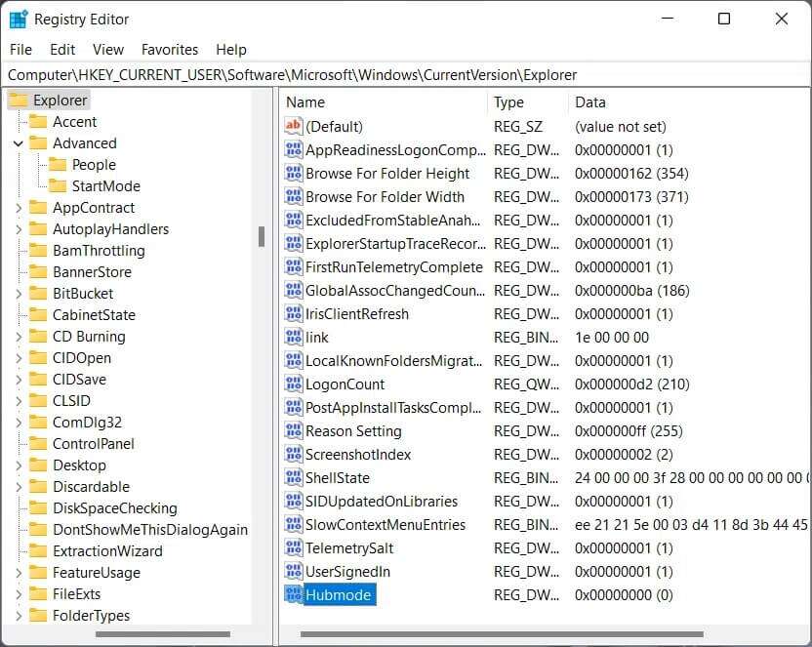Click the AppReadinessLogonComp... DWORD icon
Screen dimensions: 812x647
(x=293, y=149)
